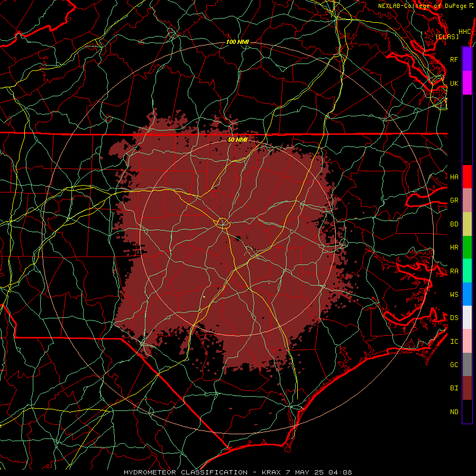Click the UK legend label

click(454, 84)
